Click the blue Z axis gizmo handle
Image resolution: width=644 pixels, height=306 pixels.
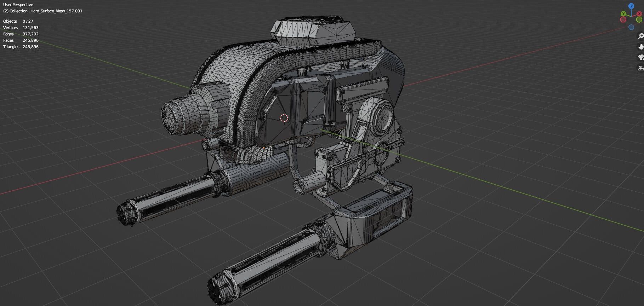click(631, 6)
